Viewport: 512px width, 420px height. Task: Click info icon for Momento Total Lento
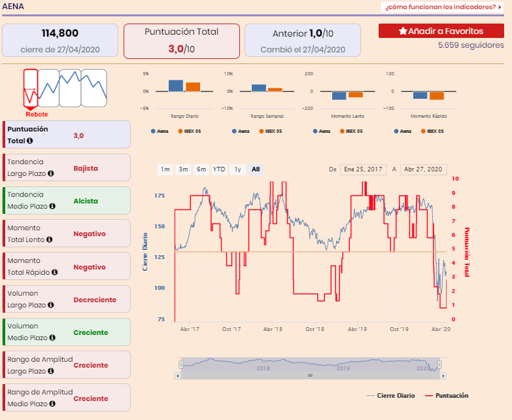[x=49, y=239]
